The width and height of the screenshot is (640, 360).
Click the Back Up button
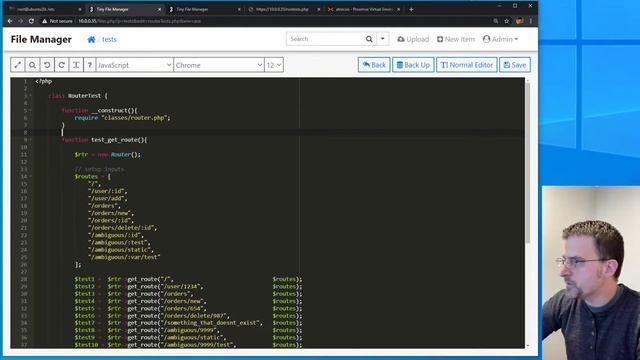point(413,65)
